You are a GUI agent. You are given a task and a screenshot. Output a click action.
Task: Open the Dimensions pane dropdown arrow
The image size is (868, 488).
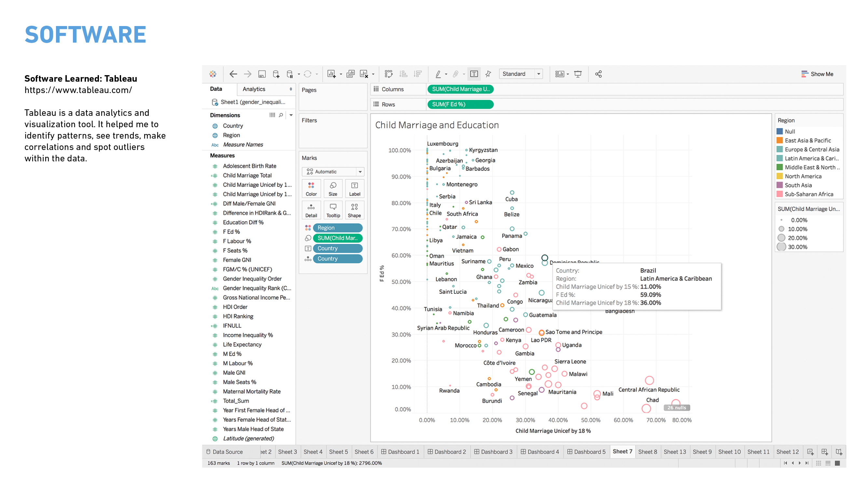(291, 115)
